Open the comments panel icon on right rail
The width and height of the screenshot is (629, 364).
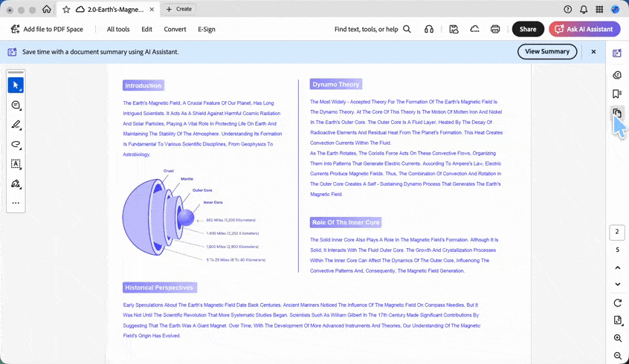617,75
